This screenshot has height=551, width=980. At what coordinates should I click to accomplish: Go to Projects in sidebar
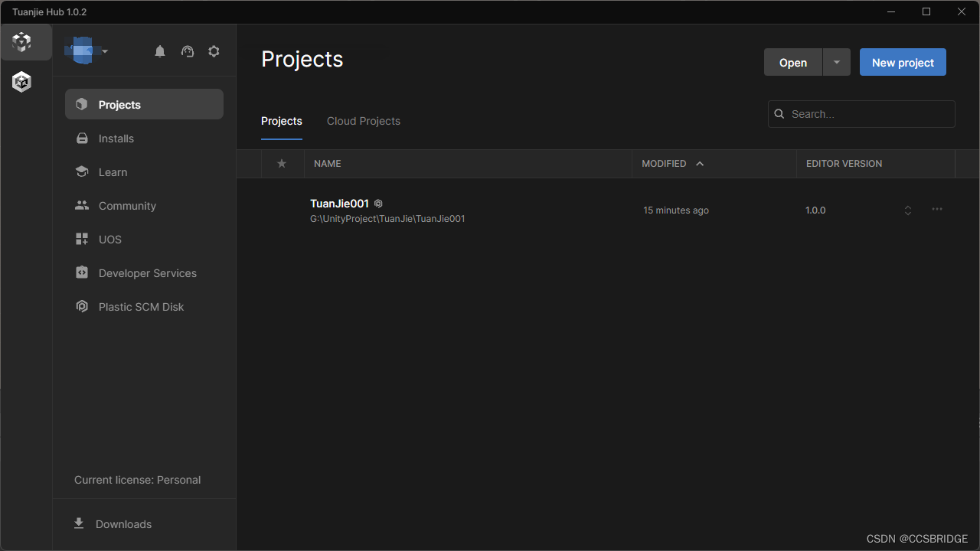(144, 104)
